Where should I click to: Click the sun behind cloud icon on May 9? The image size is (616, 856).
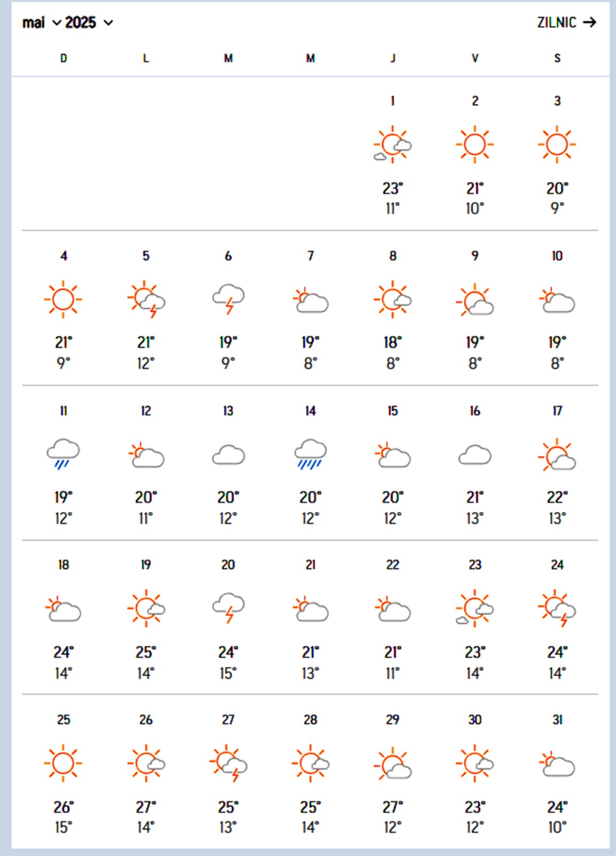point(475,301)
